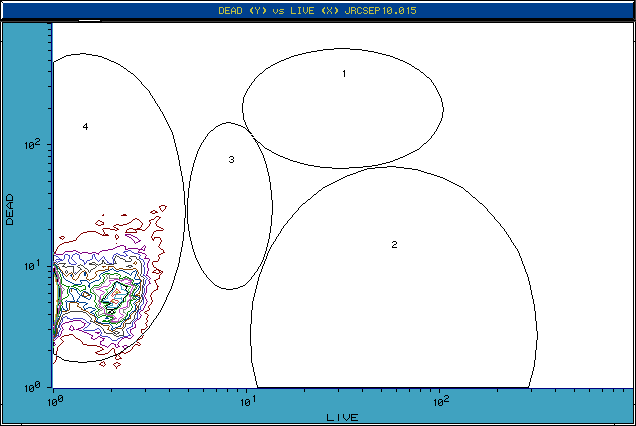Select the region 4 label number
This screenshot has height=426, width=636.
point(86,127)
